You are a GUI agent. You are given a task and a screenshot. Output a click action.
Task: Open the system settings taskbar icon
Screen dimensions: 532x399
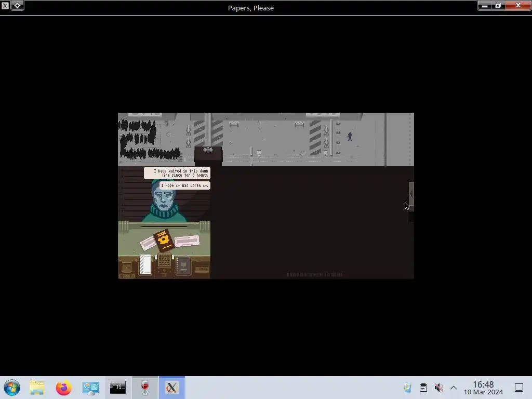[x=90, y=388]
